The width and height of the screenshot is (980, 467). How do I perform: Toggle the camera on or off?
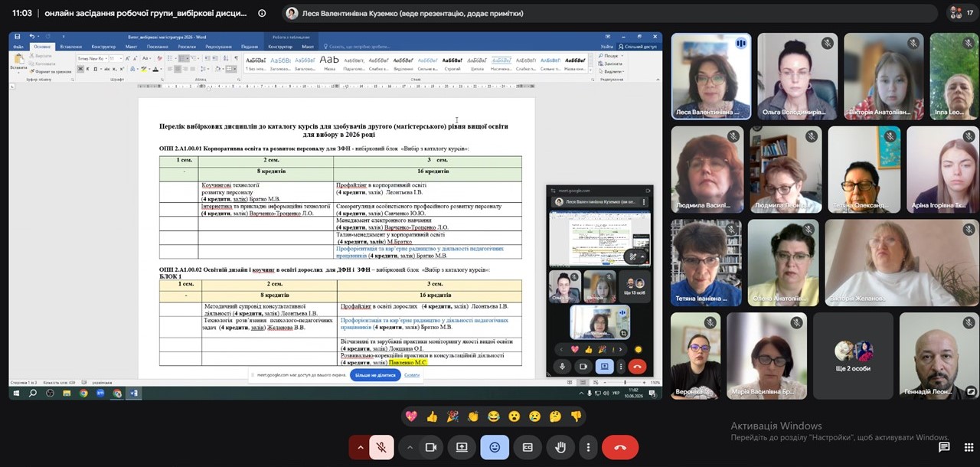[430, 447]
